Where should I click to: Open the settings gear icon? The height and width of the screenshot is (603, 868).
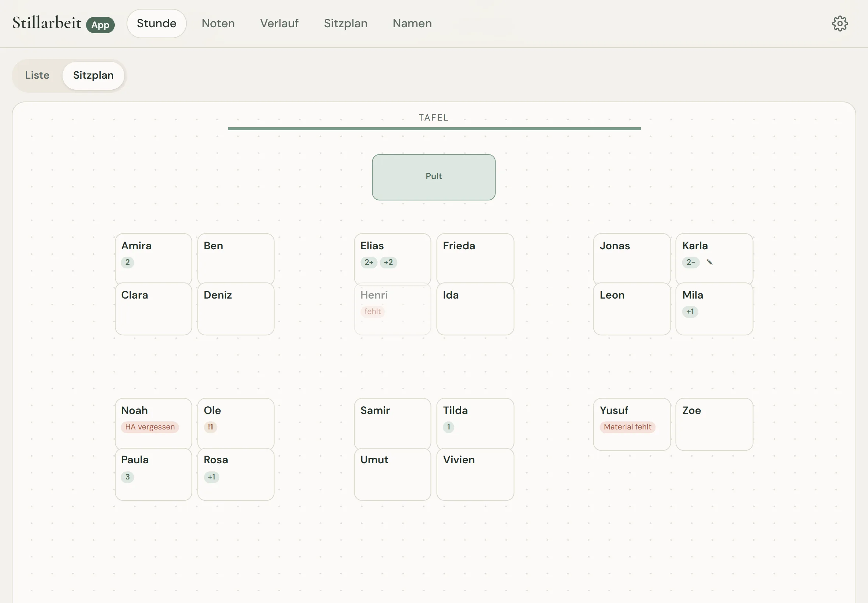[x=840, y=24]
